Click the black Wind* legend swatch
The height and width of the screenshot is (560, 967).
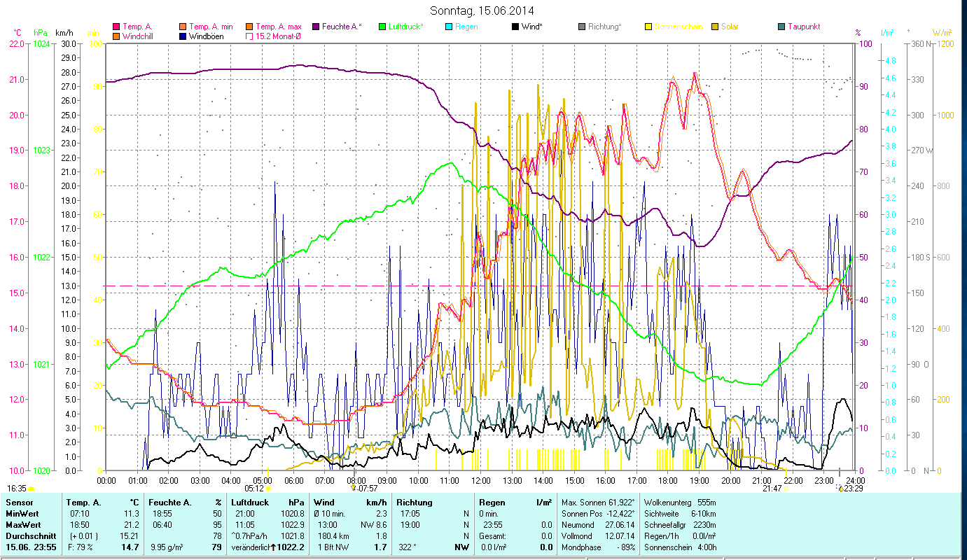point(515,27)
